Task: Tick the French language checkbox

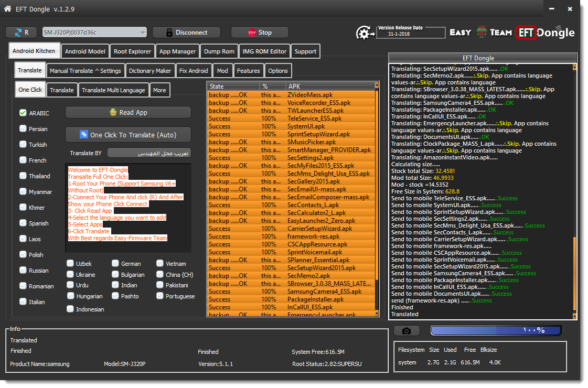Action: coord(23,160)
